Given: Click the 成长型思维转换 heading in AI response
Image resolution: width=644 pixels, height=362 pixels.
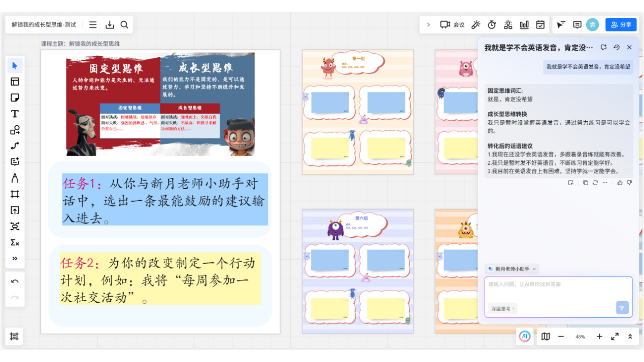Looking at the screenshot, I should point(507,114).
